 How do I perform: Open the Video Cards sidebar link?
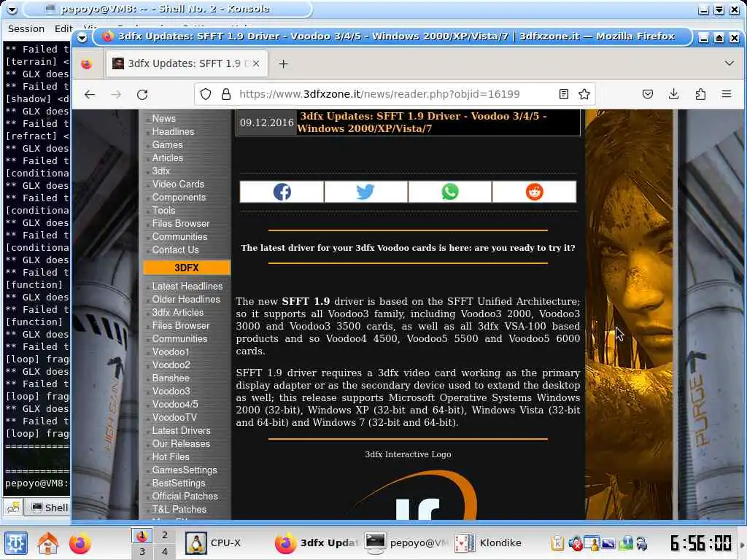click(x=178, y=184)
